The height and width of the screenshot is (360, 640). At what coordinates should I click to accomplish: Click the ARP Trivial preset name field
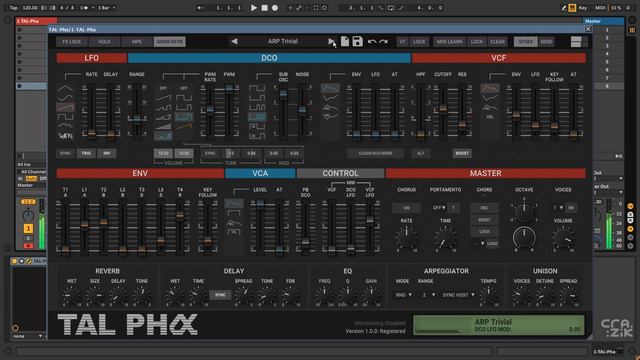click(282, 41)
